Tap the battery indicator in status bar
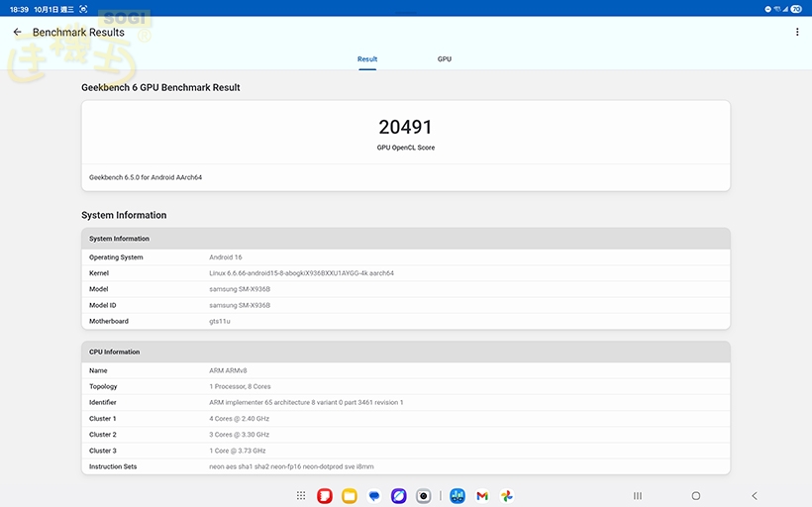This screenshot has height=507, width=812. [797, 9]
